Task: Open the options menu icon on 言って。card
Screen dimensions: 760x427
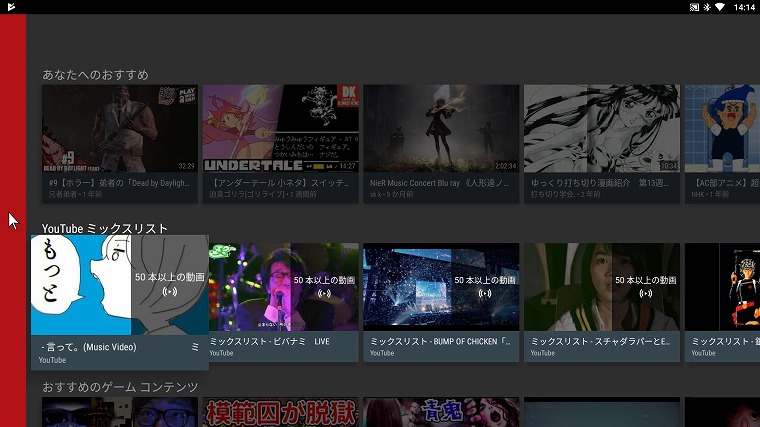Action: click(195, 347)
